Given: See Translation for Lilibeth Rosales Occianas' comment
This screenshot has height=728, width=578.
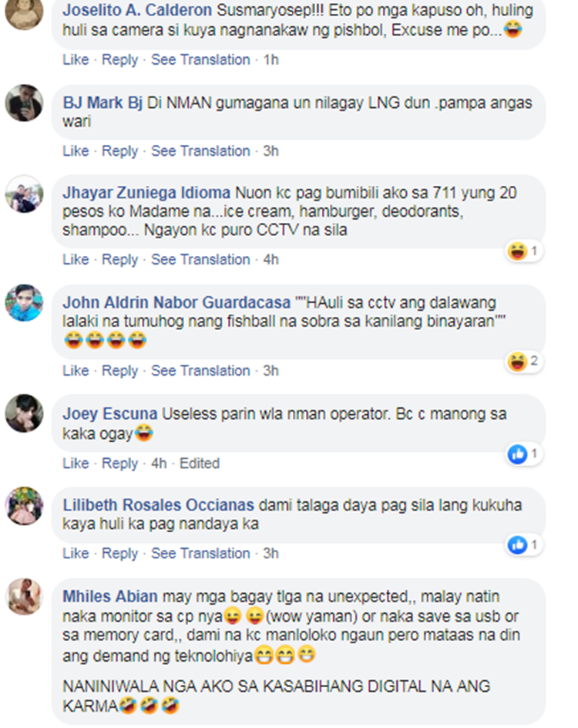Looking at the screenshot, I should [200, 554].
